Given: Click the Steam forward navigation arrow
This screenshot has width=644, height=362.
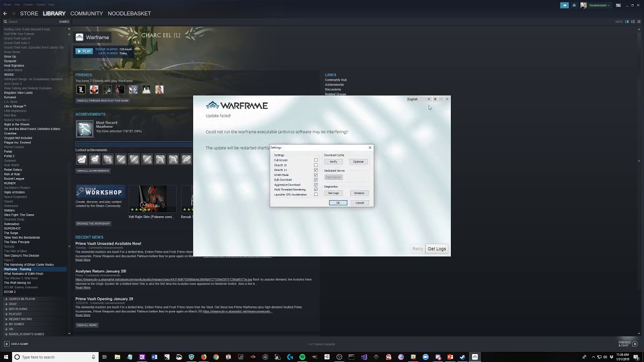Looking at the screenshot, I should pos(13,14).
